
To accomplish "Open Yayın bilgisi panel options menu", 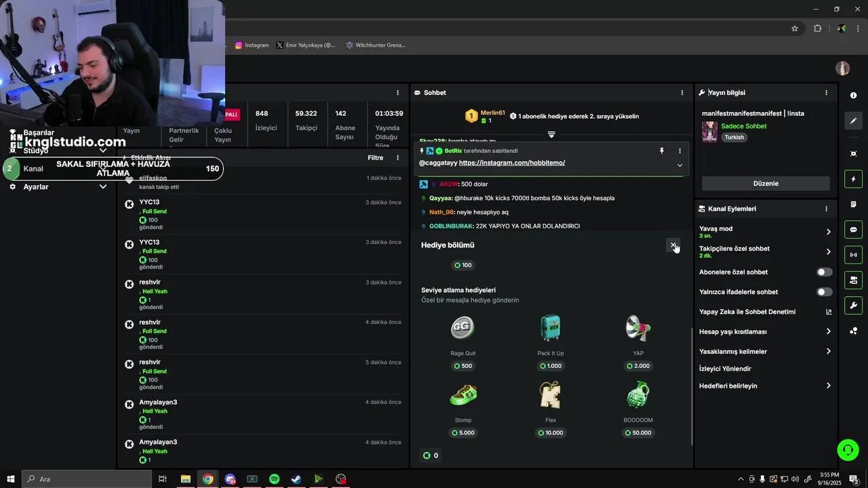I will (826, 93).
